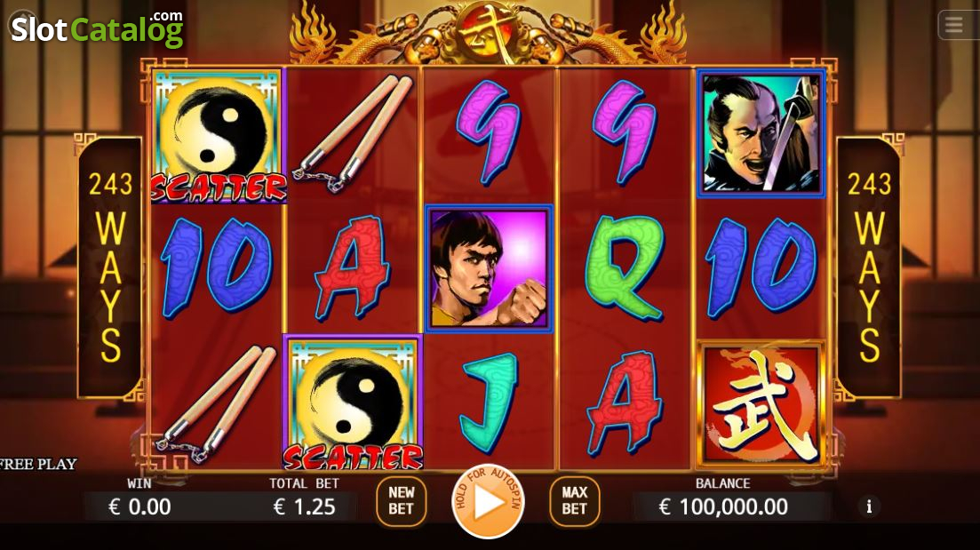Image resolution: width=980 pixels, height=550 pixels.
Task: Click the left 243 WAYS banner
Action: pos(110,267)
